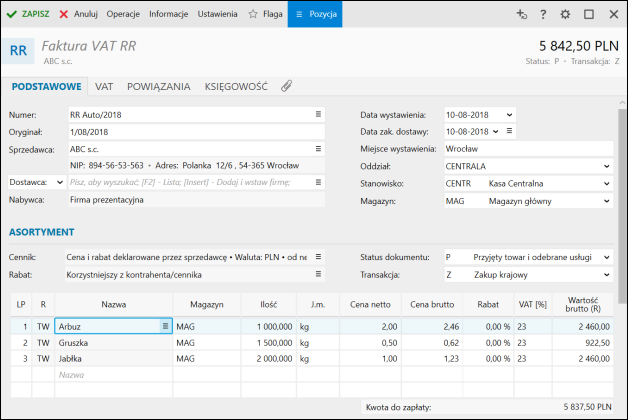Expand the Magazyn dropdown
Image resolution: width=628 pixels, height=420 pixels.
606,201
